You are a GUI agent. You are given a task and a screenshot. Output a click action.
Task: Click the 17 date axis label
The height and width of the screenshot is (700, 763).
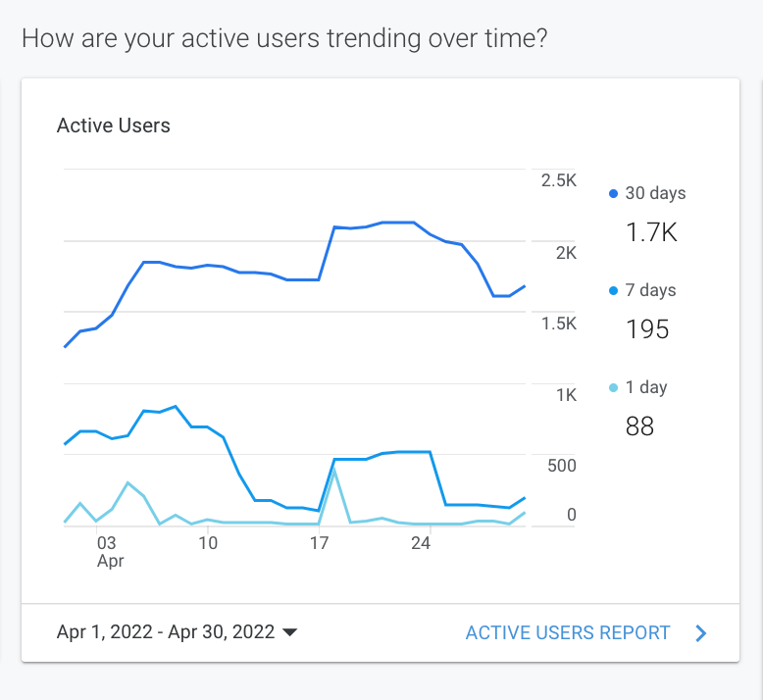(318, 542)
